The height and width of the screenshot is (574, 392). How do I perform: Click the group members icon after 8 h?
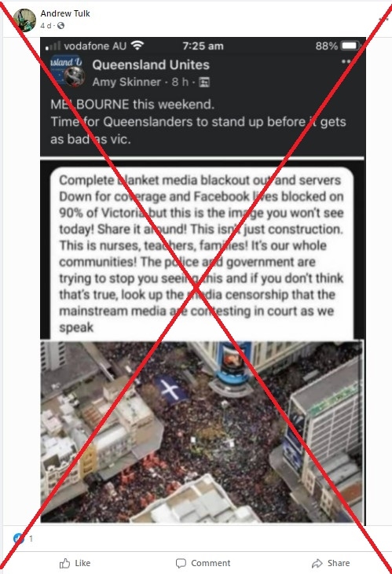(x=204, y=83)
